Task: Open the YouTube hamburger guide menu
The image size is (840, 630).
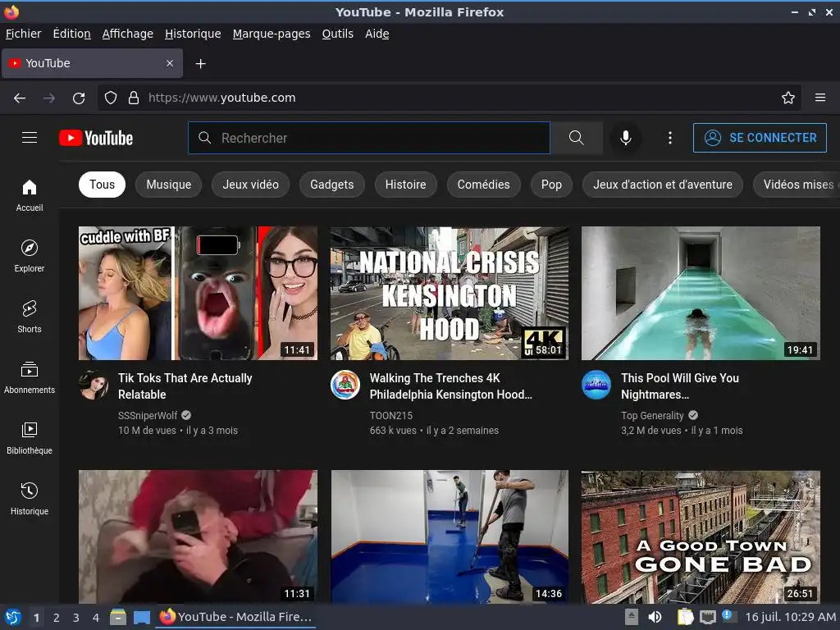Action: click(x=30, y=138)
